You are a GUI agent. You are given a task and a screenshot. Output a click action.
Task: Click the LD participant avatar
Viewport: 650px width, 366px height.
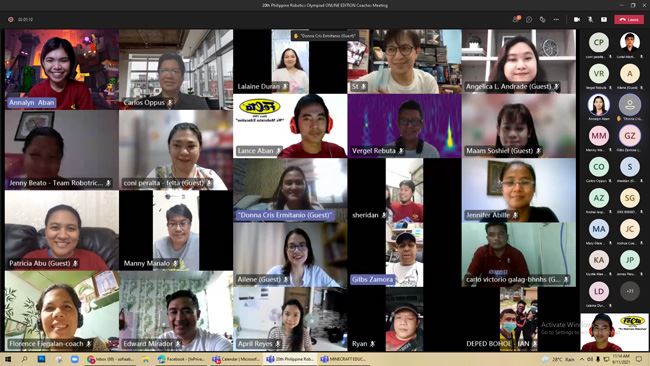coord(599,291)
